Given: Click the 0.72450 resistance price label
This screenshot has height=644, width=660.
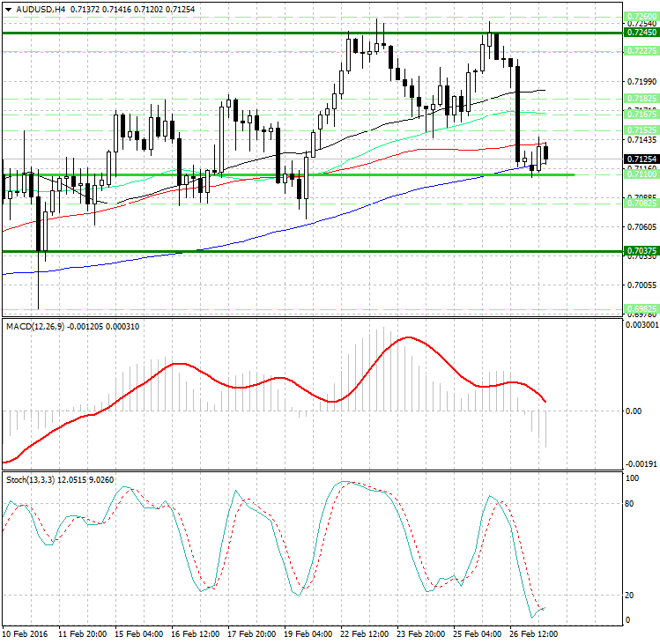Looking at the screenshot, I should pos(640,32).
